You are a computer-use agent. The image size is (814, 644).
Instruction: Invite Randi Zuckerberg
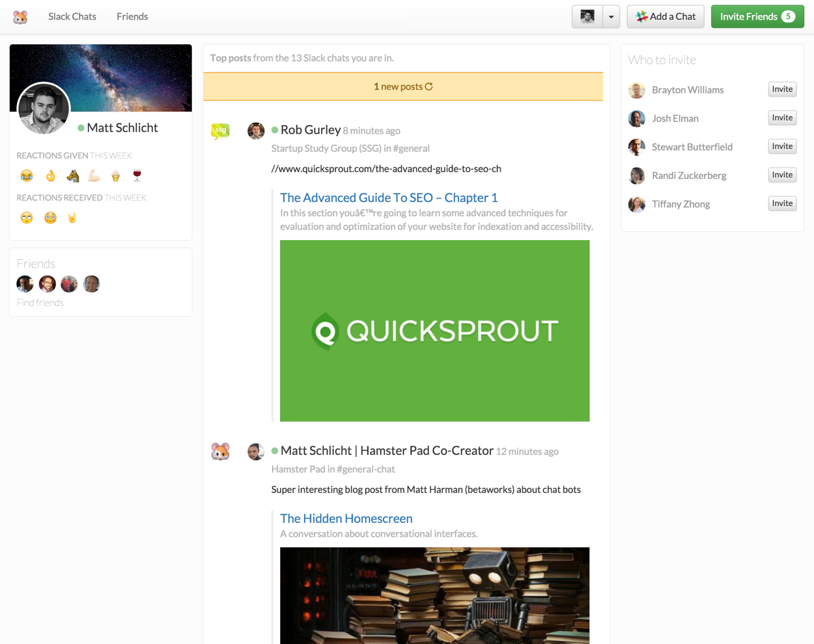pos(782,175)
